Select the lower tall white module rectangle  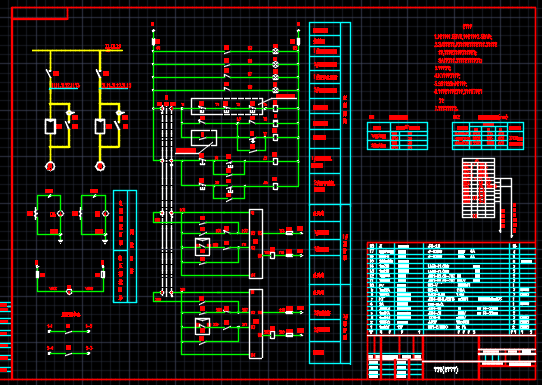(x=256, y=324)
